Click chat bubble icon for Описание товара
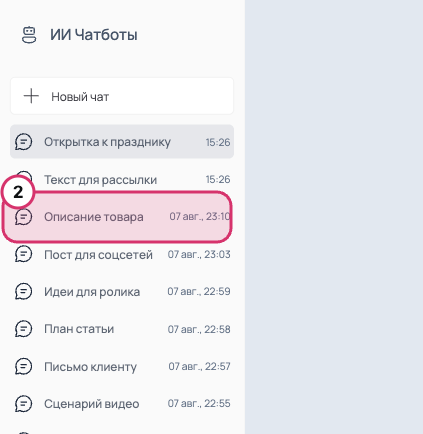This screenshot has height=434, width=423. (x=23, y=217)
